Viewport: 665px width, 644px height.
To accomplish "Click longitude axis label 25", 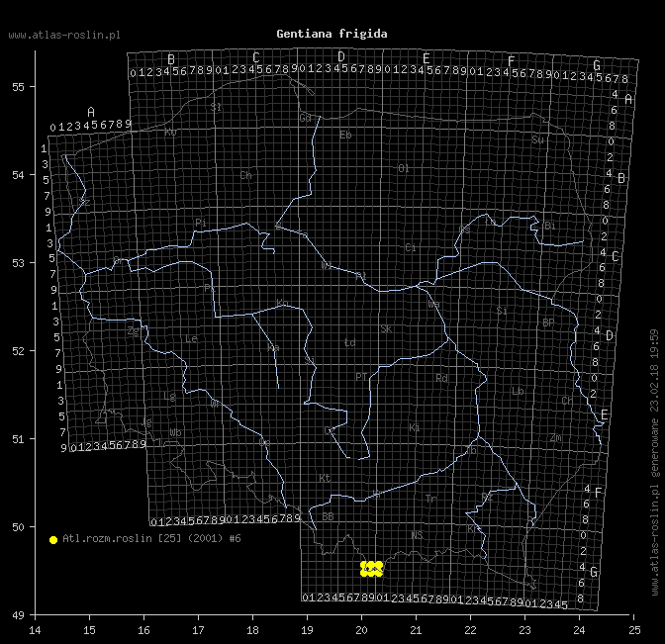I will coord(634,630).
